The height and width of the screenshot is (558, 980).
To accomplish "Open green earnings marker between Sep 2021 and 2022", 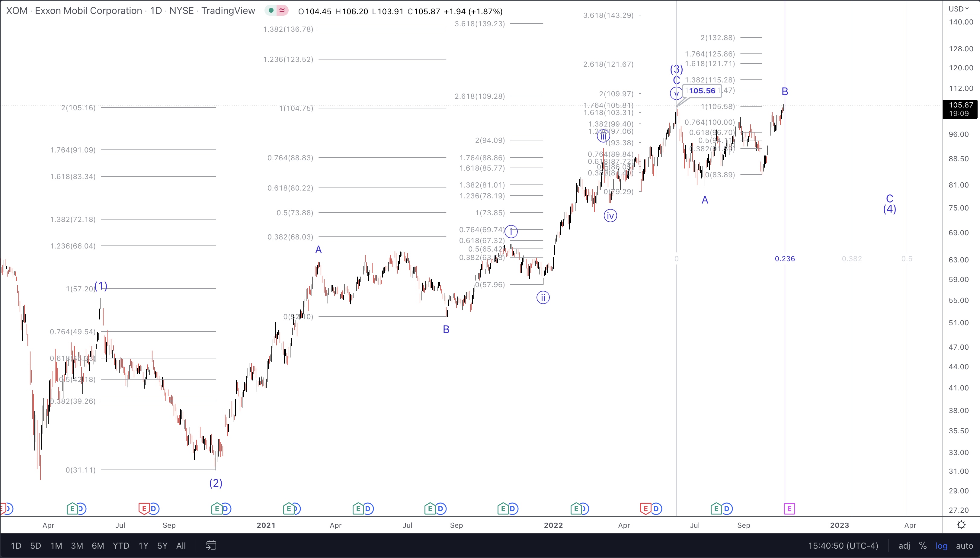I will [503, 508].
